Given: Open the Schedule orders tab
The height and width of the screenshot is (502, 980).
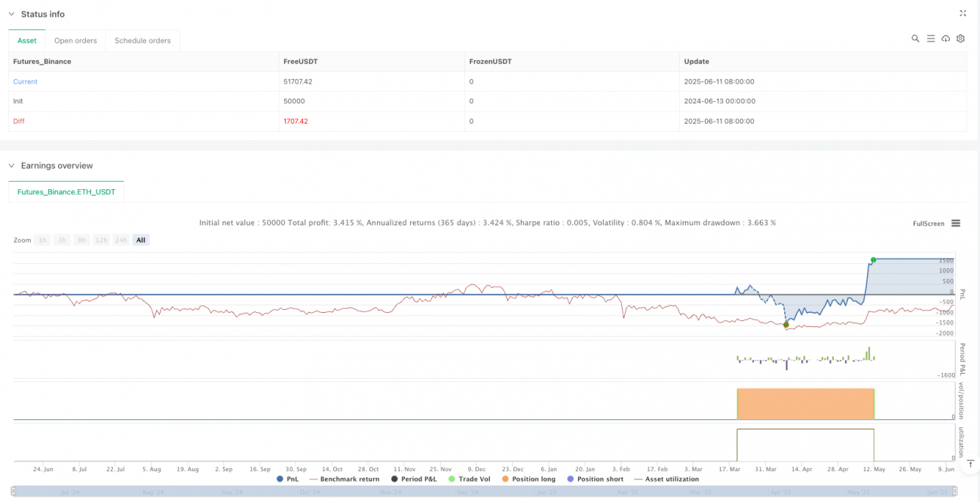Looking at the screenshot, I should click(x=142, y=41).
